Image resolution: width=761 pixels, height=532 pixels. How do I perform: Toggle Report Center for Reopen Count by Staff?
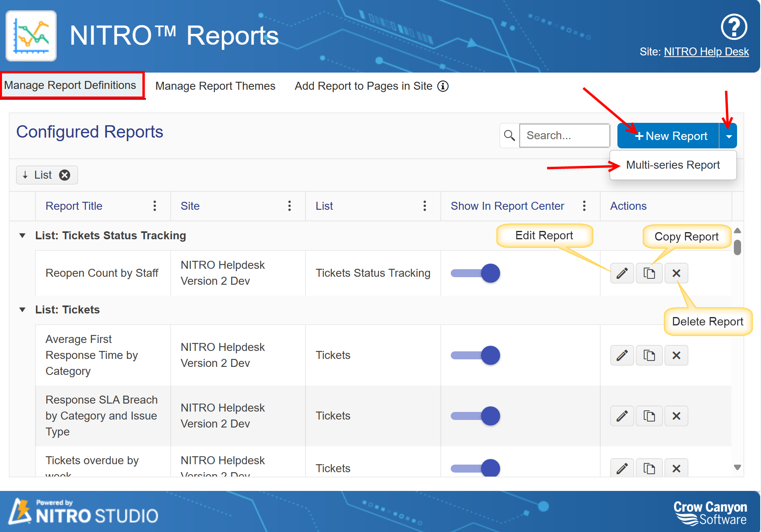pos(475,273)
